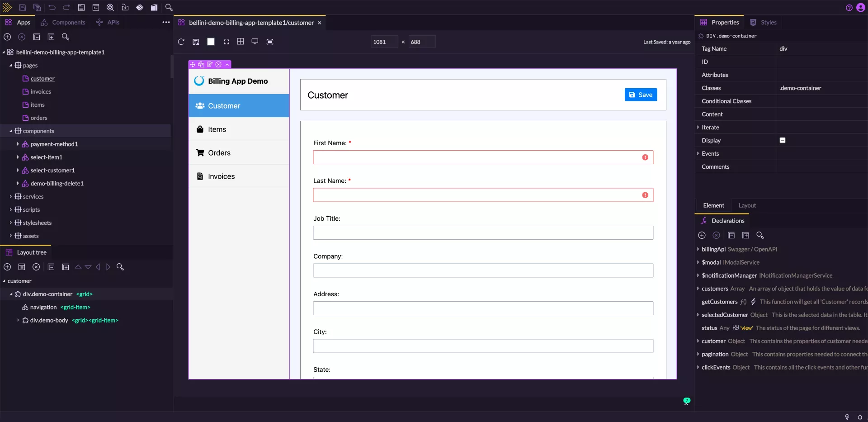Delete the selected element in the Layout tree toolbar
Screen dimensions: 868x422
pyautogui.click(x=36, y=267)
